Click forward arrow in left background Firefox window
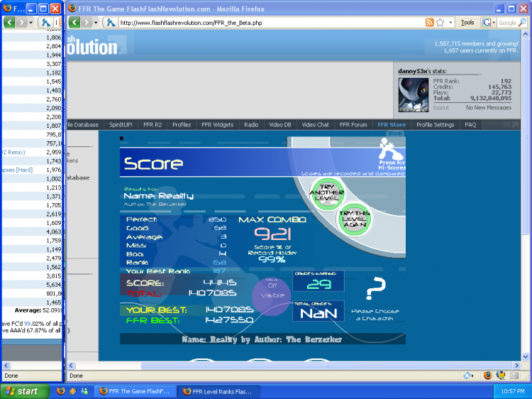 [21, 23]
